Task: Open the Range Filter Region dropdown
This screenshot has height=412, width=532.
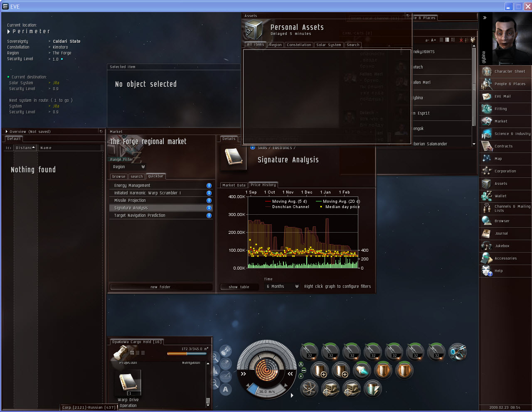Action: click(x=129, y=167)
